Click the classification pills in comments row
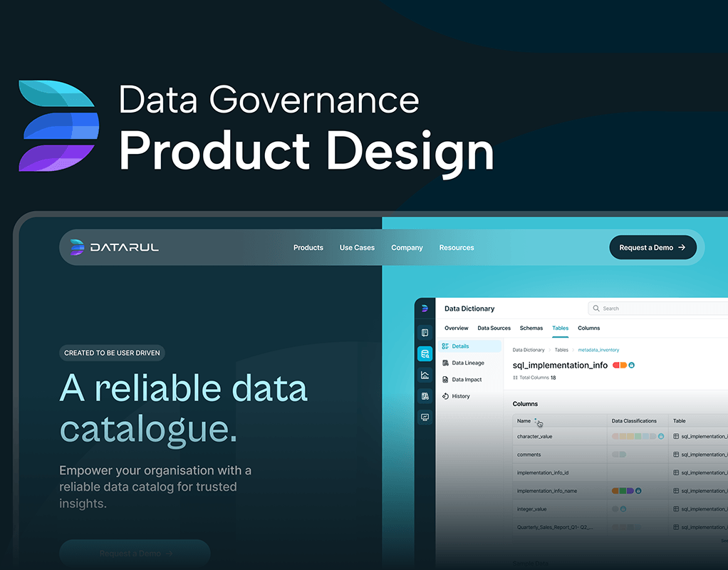This screenshot has height=570, width=728. [x=619, y=455]
